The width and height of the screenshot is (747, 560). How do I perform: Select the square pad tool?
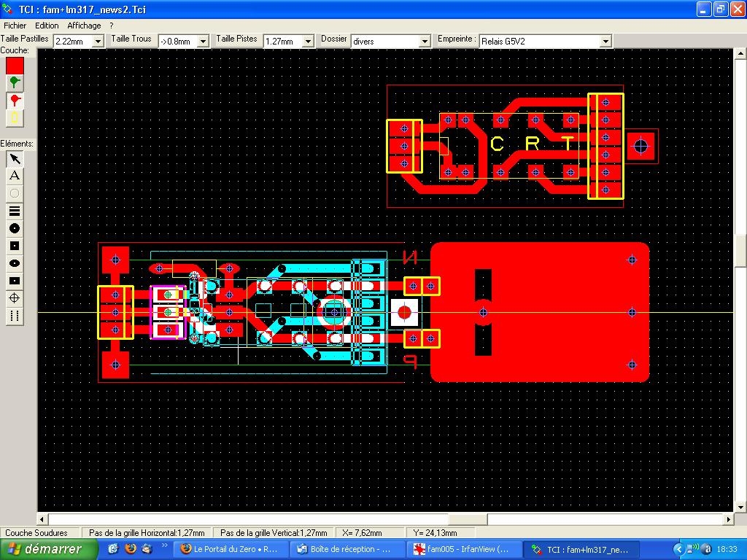(15, 246)
